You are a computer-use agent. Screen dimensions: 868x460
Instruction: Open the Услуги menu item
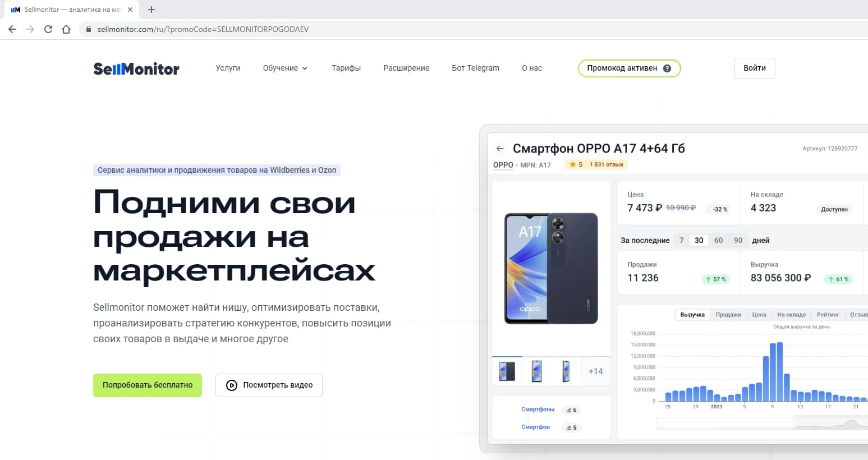pos(228,68)
